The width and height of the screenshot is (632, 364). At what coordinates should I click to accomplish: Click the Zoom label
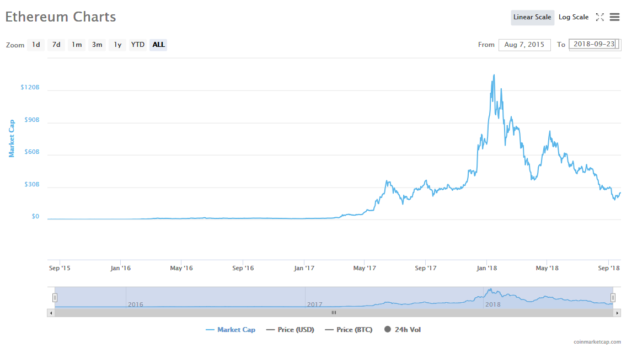coord(15,45)
